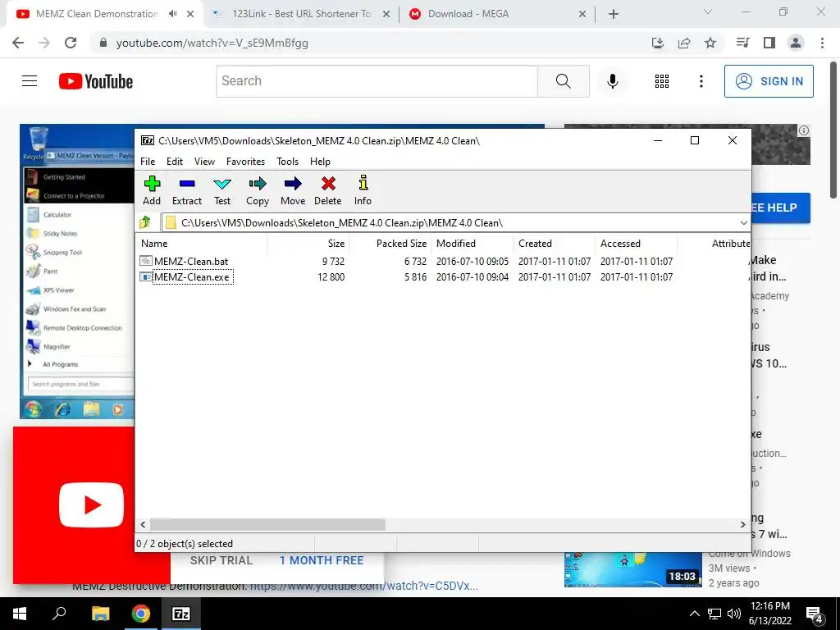Select the Copy toolbar icon in 7-Zip

click(x=257, y=190)
